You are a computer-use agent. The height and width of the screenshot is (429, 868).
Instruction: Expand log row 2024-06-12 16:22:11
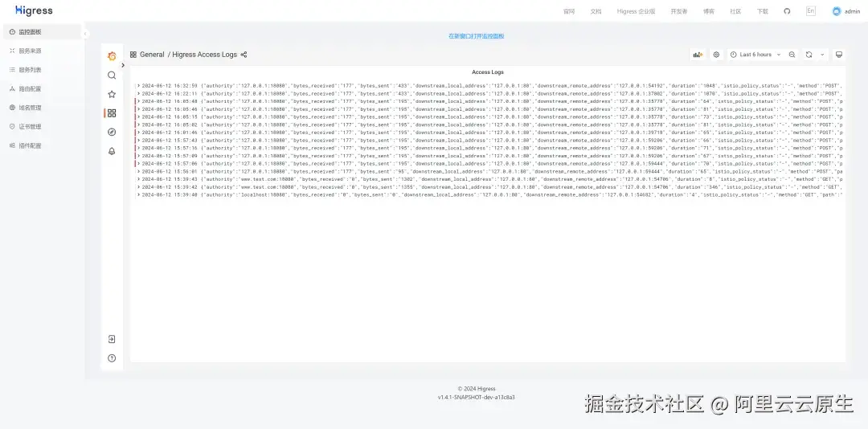tap(138, 93)
